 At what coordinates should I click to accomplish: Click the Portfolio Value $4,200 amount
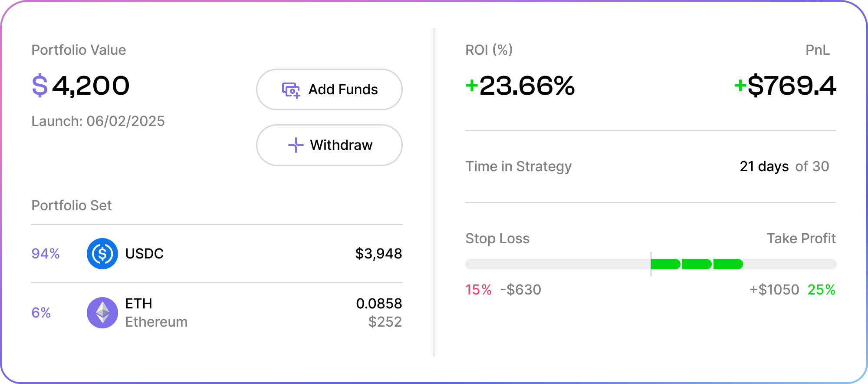(x=91, y=86)
